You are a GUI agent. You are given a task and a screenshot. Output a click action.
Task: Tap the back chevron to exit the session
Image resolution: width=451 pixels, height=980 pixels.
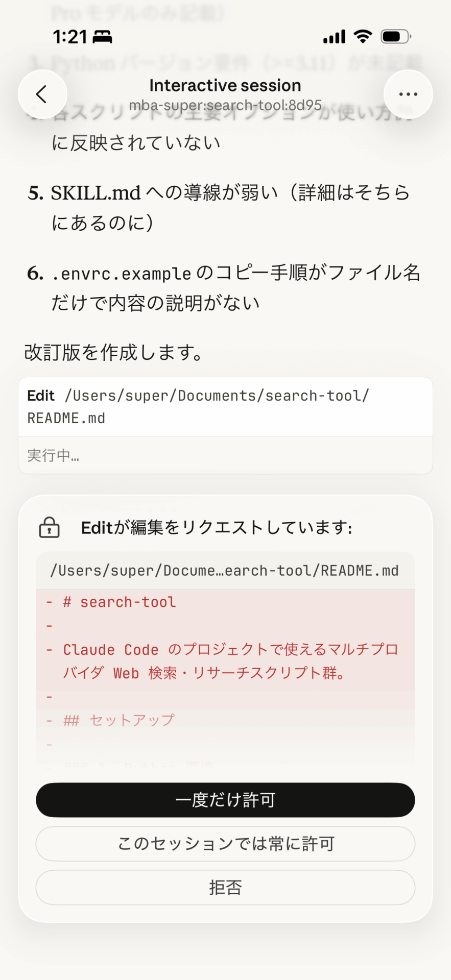42,94
